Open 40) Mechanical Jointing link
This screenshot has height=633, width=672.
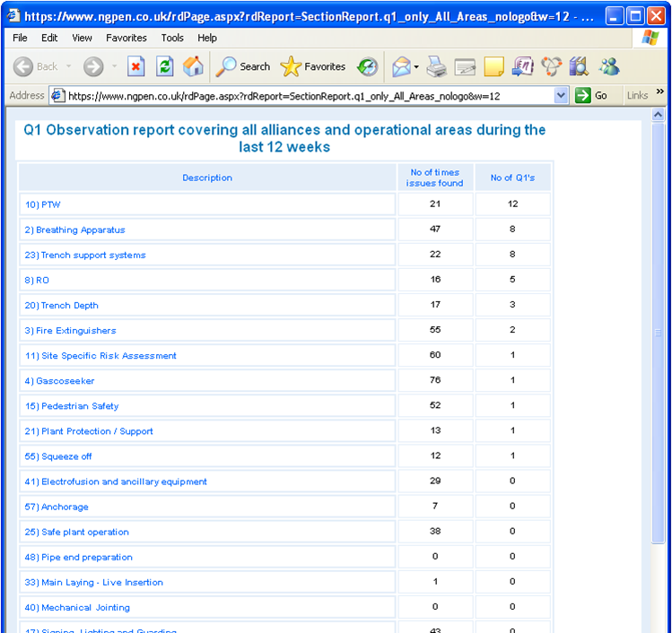point(77,608)
